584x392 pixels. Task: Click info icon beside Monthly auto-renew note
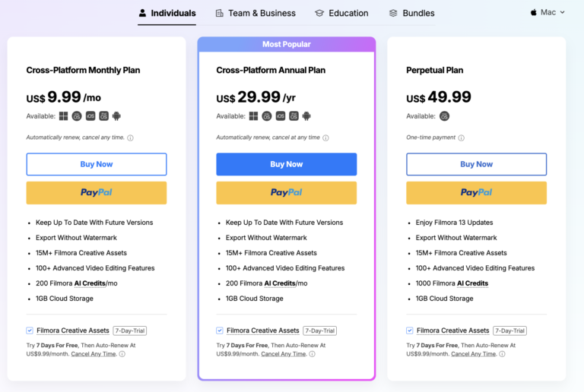pyautogui.click(x=131, y=138)
